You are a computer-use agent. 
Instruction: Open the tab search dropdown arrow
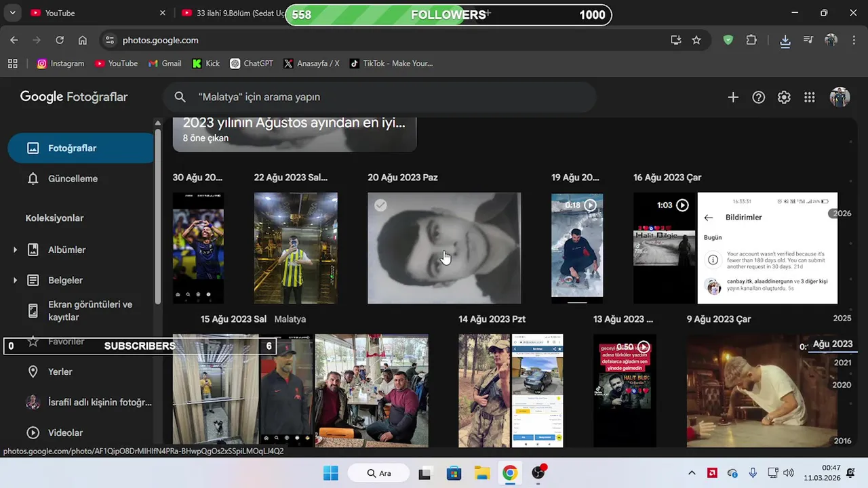12,13
